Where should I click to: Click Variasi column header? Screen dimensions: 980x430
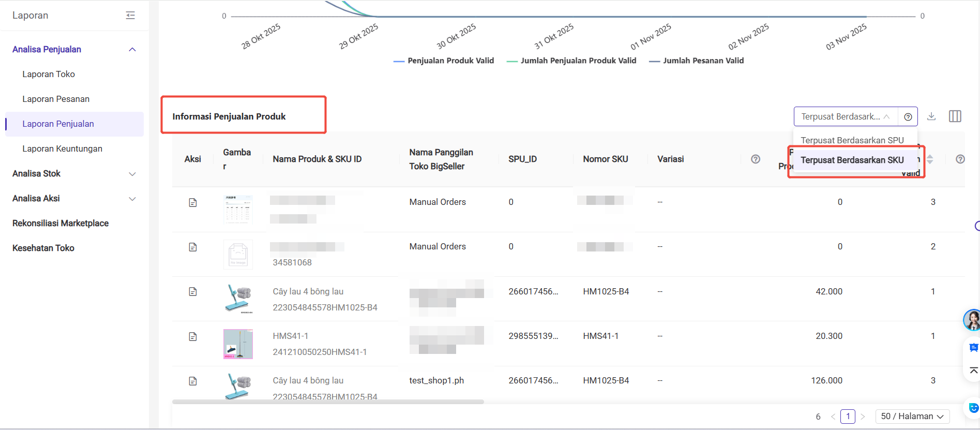pyautogui.click(x=670, y=159)
